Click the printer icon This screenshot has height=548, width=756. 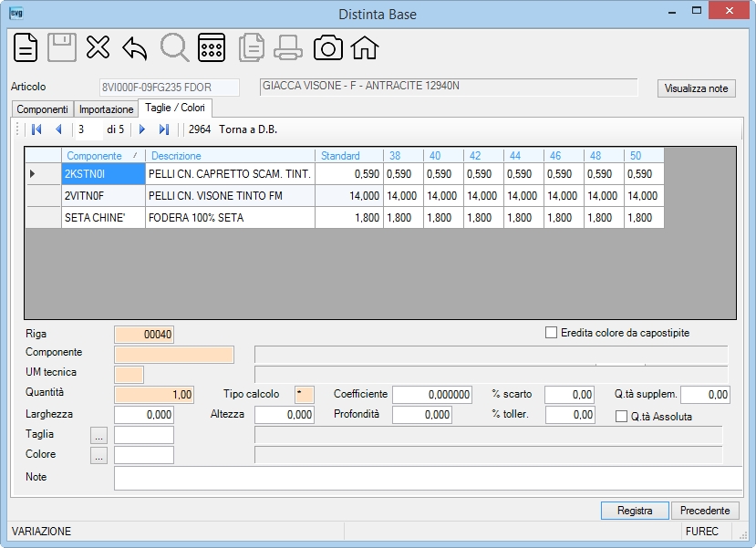(288, 48)
